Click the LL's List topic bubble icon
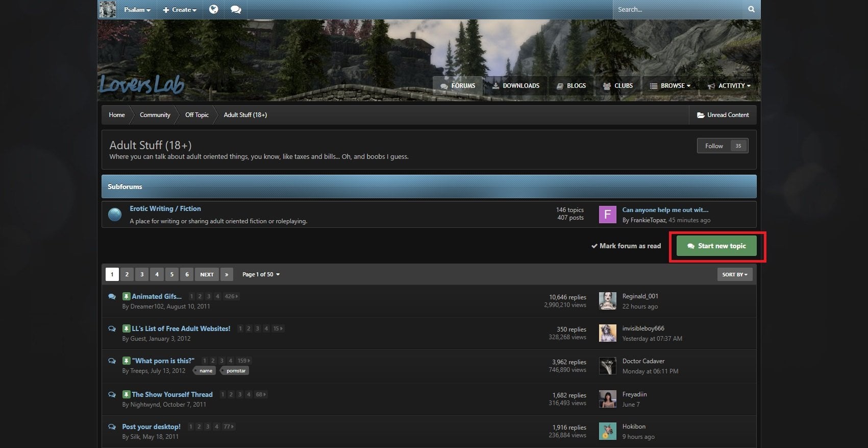This screenshot has width=868, height=448. [112, 328]
